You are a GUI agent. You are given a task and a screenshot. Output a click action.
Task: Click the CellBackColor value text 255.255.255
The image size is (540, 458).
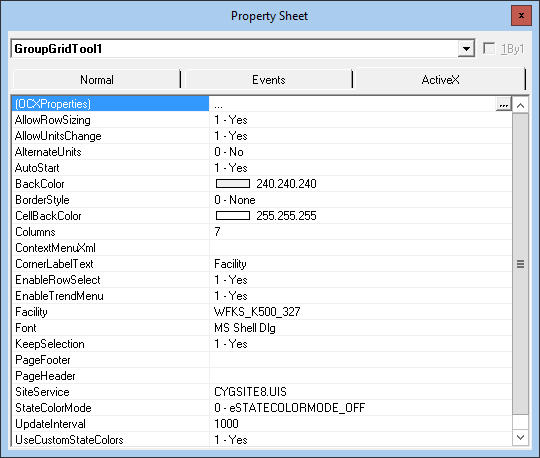286,216
